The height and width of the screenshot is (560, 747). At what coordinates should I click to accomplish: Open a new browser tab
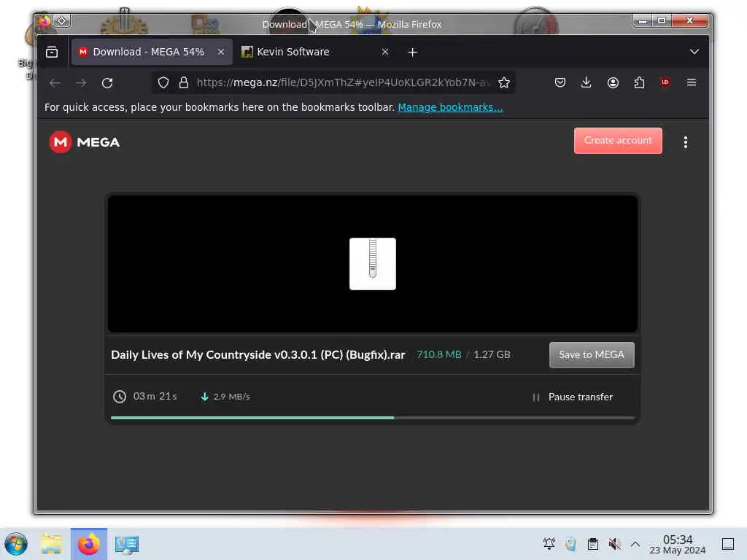pyautogui.click(x=413, y=52)
